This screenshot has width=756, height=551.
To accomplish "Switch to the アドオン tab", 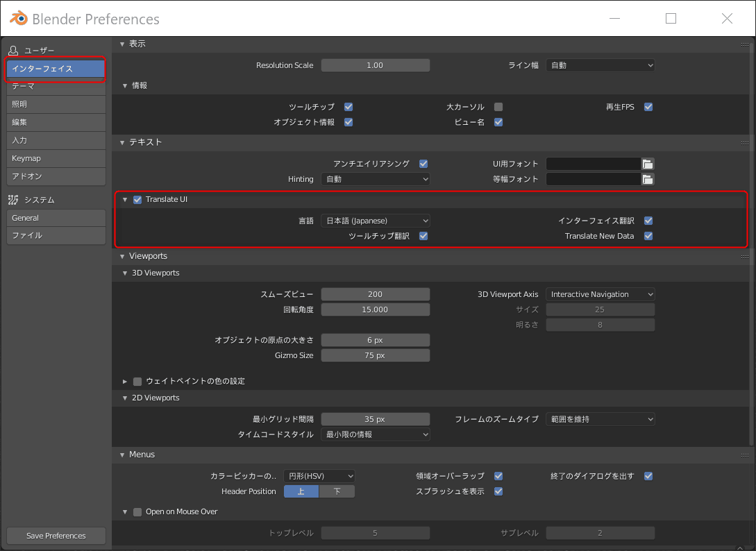I will [x=56, y=176].
